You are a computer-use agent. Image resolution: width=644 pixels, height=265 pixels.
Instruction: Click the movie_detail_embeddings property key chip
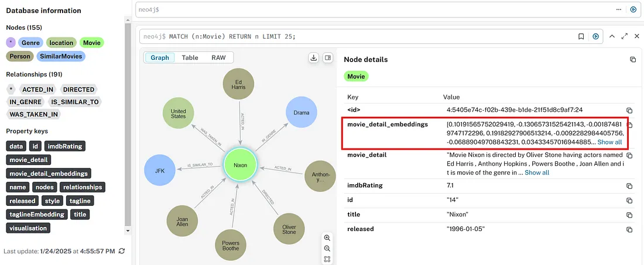[x=49, y=174]
